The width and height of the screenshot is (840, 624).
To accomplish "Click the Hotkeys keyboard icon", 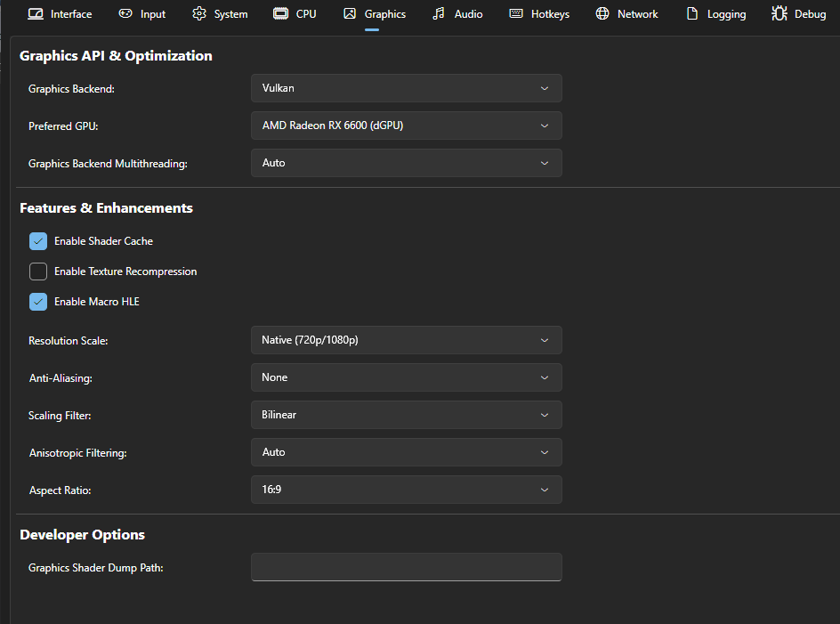I will click(x=516, y=13).
